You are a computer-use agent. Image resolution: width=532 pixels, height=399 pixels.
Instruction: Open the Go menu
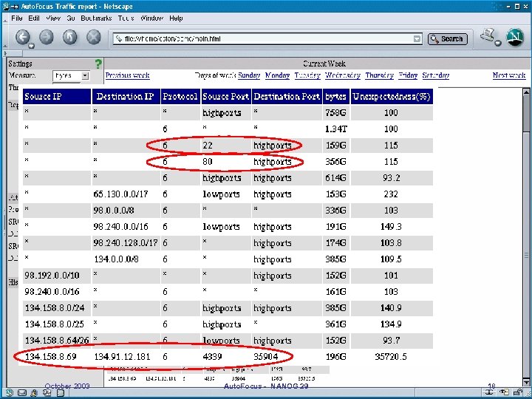[71, 18]
